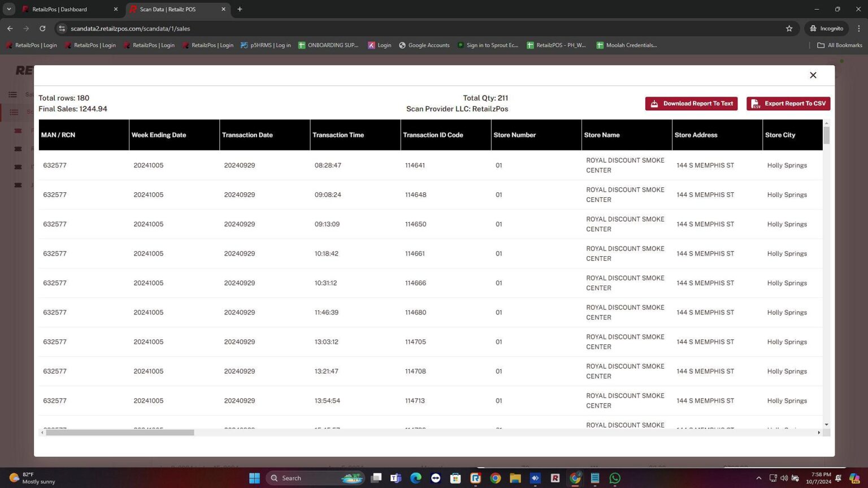Click the Transaction Date column header
Screen dimensions: 868x488
tap(264, 135)
